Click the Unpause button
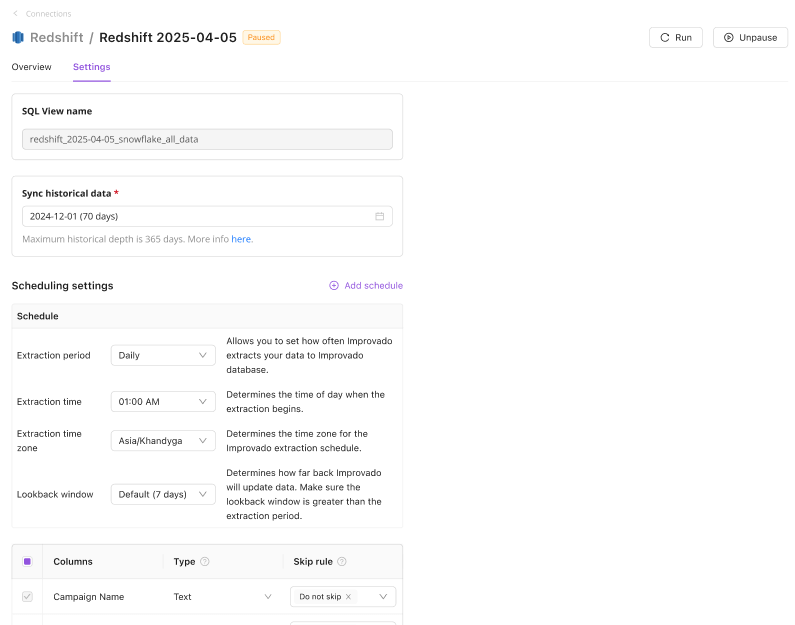The image size is (795, 625). (750, 38)
